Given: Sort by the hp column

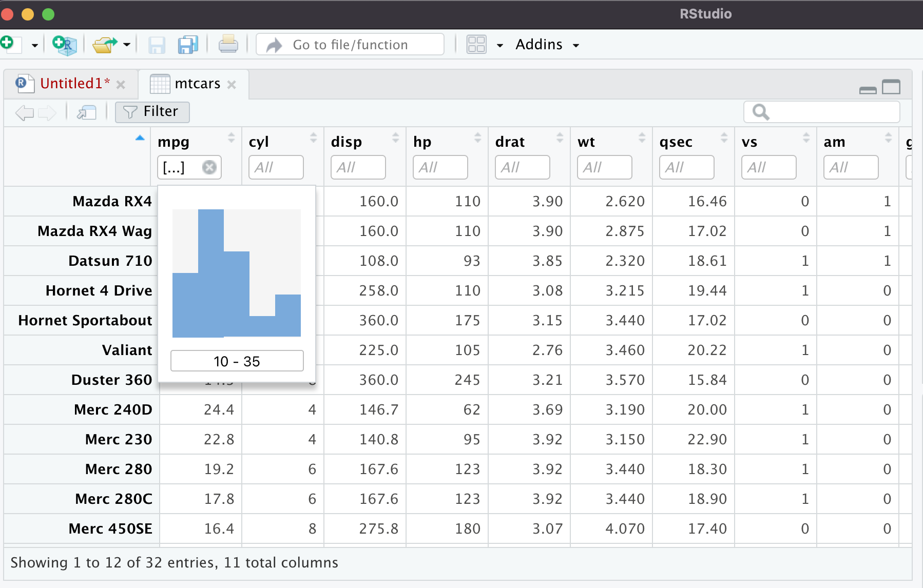Looking at the screenshot, I should point(477,138).
